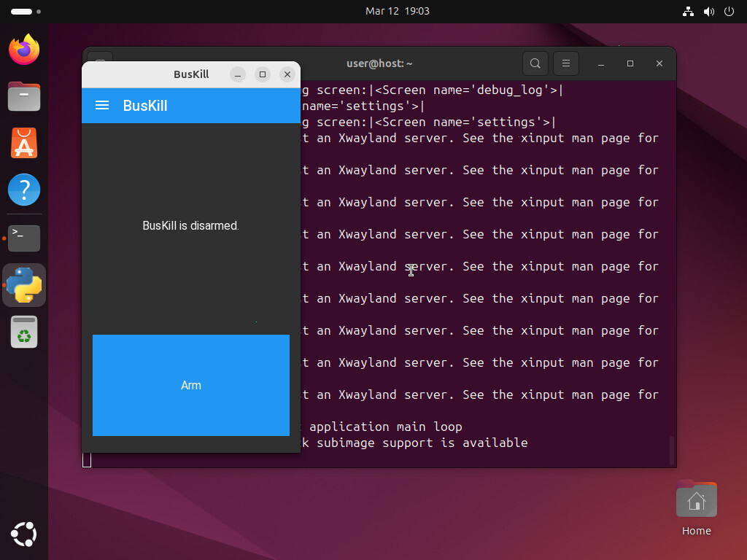
Task: Maximize the BusKill window
Action: point(263,74)
